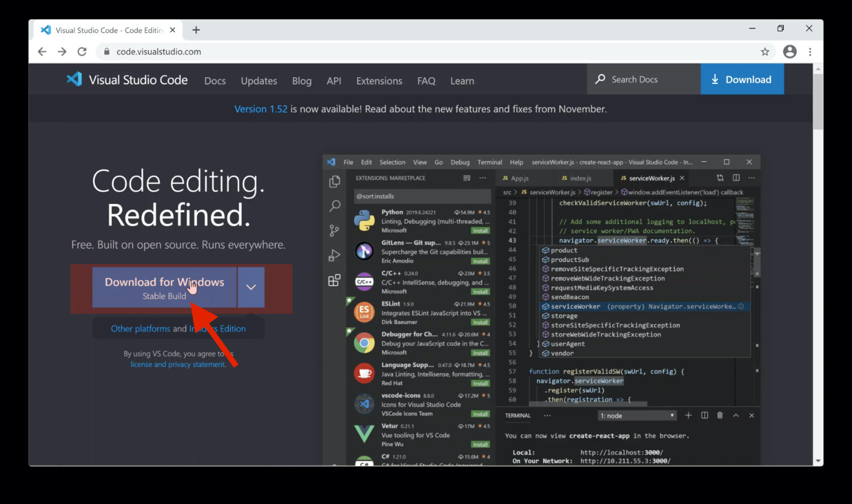This screenshot has width=852, height=504.
Task: Open license and privacy statement link
Action: (178, 364)
